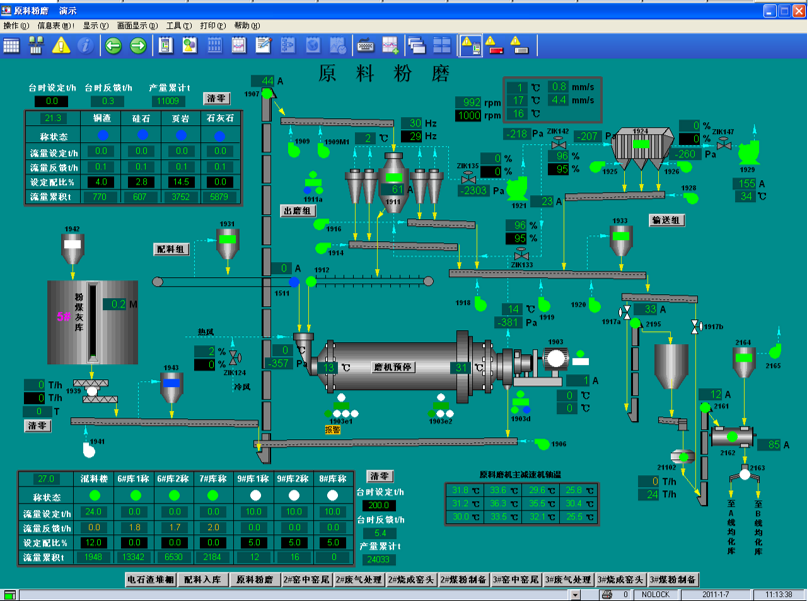The image size is (808, 602).
Task: Click the 输送组 group button
Action: pos(666,220)
